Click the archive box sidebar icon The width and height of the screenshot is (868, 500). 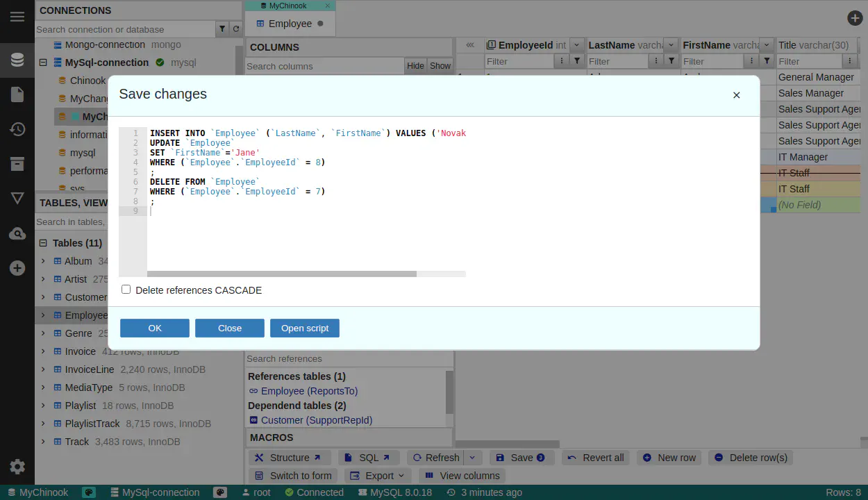(17, 164)
